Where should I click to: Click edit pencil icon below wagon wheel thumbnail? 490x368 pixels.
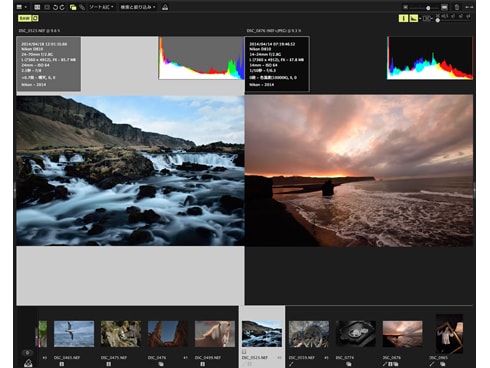click(x=292, y=364)
